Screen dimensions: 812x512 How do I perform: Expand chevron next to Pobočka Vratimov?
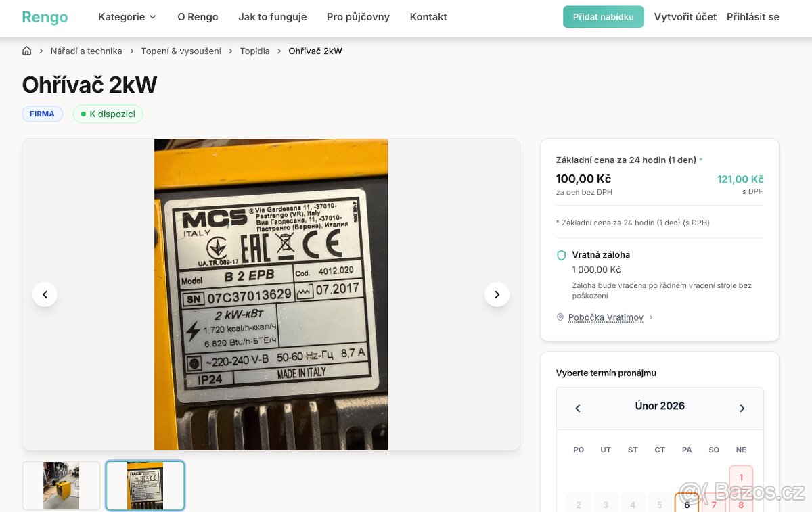coord(651,317)
